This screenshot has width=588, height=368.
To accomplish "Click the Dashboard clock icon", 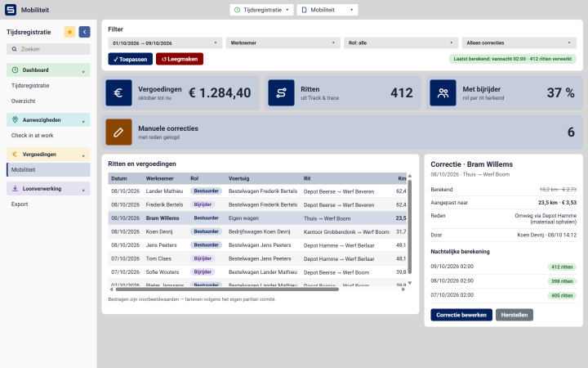I will tap(15, 70).
